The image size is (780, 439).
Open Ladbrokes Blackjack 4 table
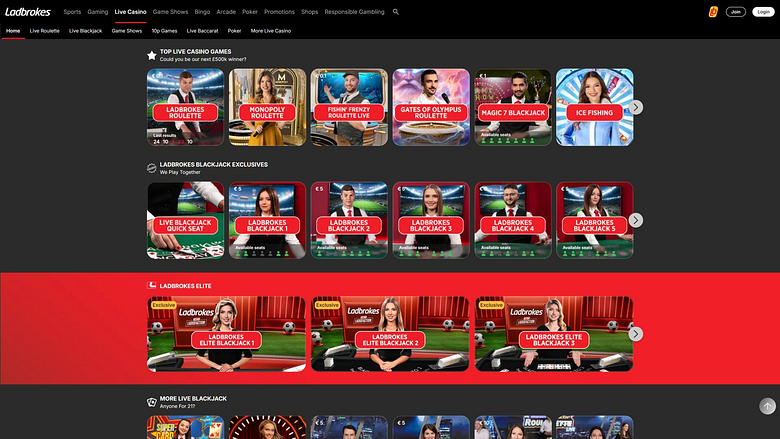(x=513, y=220)
